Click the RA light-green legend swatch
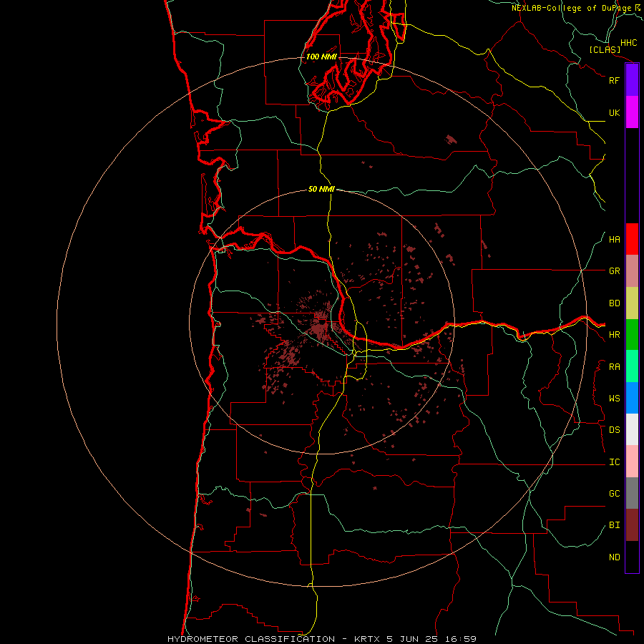 [x=632, y=366]
